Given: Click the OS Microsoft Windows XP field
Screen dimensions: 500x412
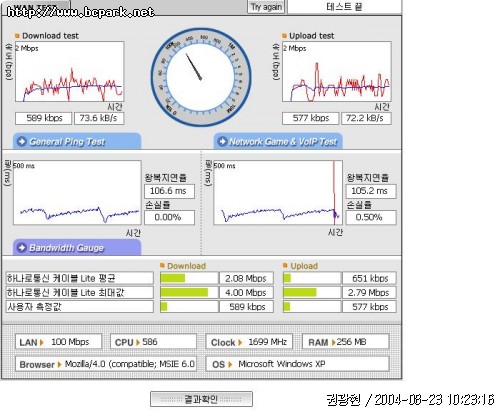Looking at the screenshot, I should [297, 364].
